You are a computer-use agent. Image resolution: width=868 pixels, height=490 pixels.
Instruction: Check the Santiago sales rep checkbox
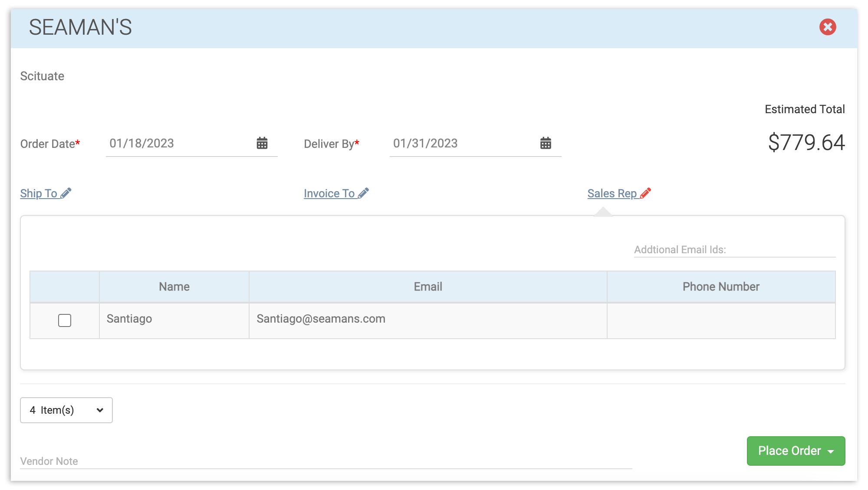(65, 320)
